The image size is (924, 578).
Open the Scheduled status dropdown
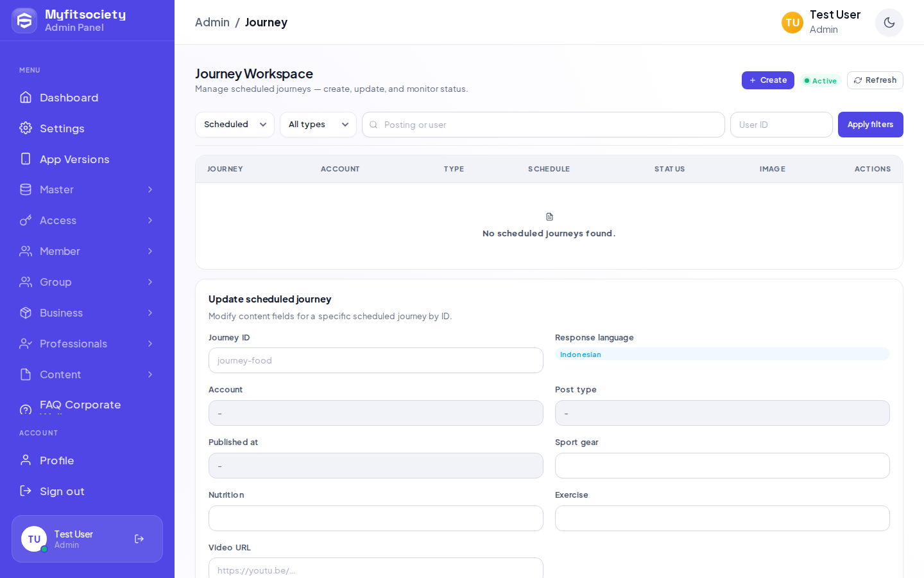pos(235,125)
